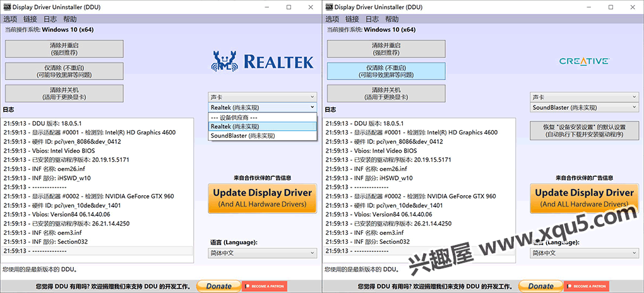Click the Realtek logo in left window
644x293 pixels.
(262, 61)
